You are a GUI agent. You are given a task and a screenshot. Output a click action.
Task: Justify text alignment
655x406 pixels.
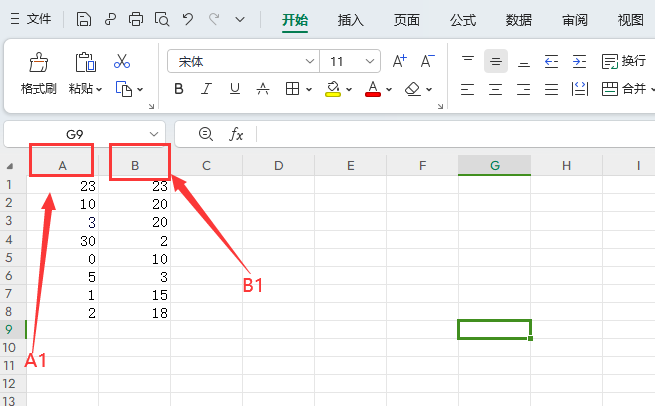[551, 89]
